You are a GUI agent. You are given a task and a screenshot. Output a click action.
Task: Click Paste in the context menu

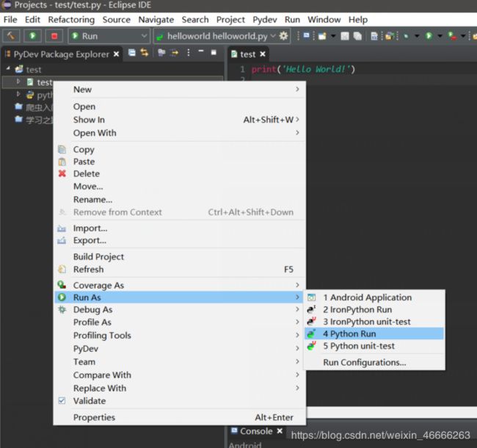180,162
